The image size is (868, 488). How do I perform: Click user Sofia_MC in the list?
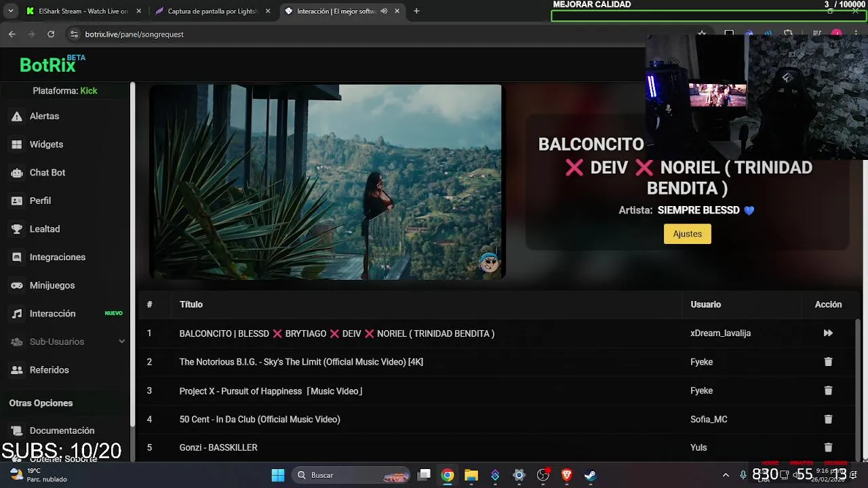[x=709, y=419]
